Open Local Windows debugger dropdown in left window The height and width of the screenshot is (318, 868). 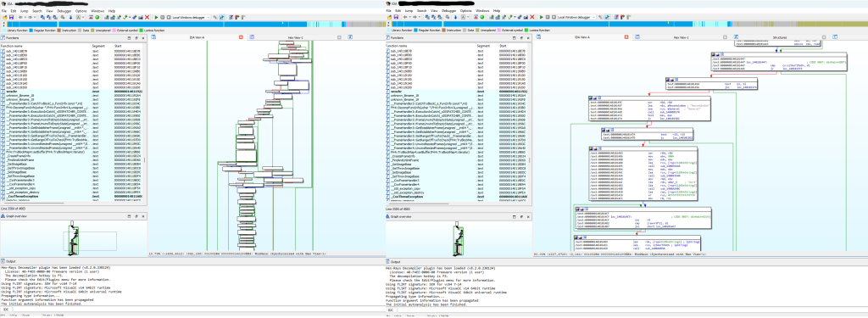(x=192, y=17)
